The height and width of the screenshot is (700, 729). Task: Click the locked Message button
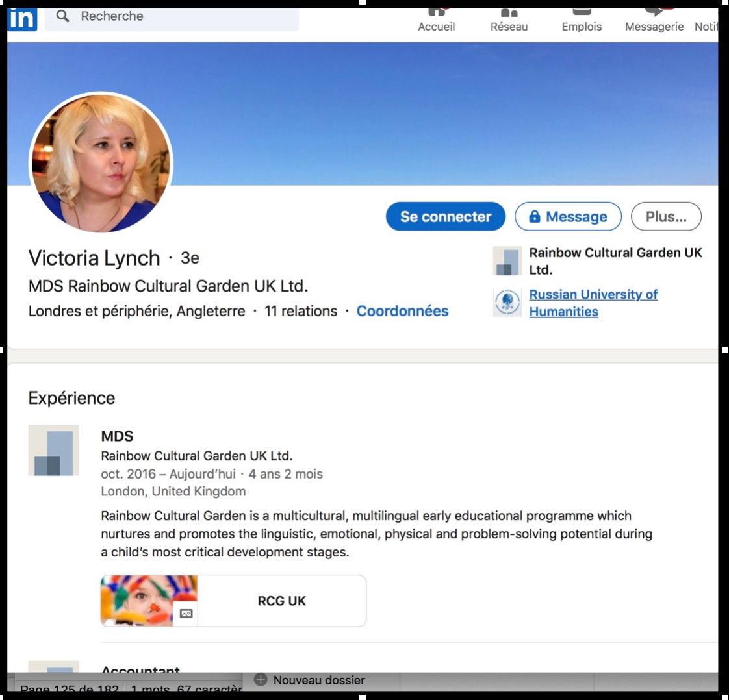click(x=568, y=216)
